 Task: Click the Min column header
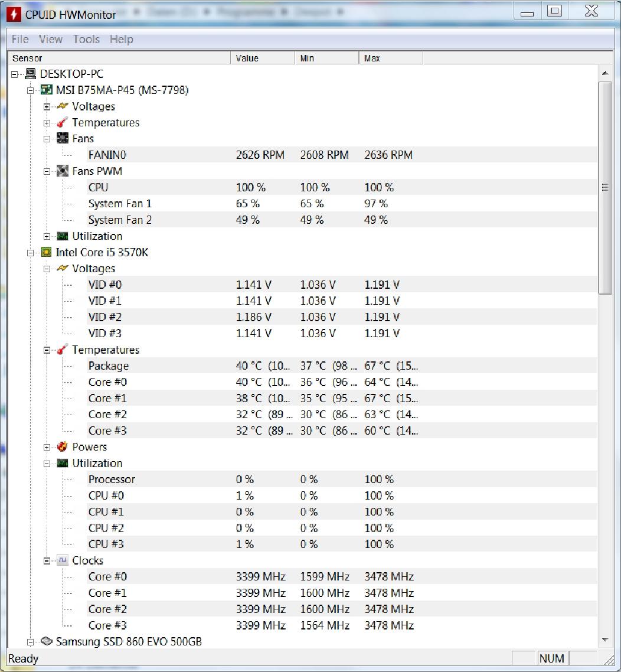[x=327, y=58]
